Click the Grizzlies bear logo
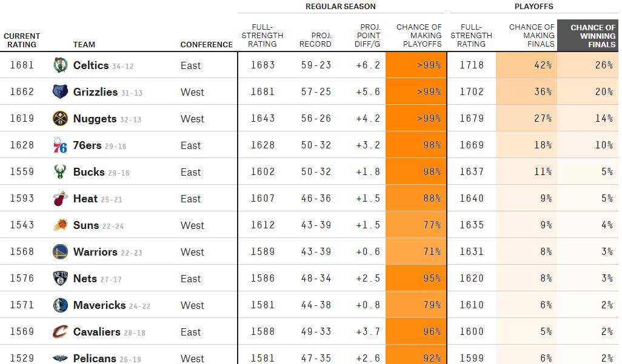The image size is (622, 364). (x=60, y=91)
